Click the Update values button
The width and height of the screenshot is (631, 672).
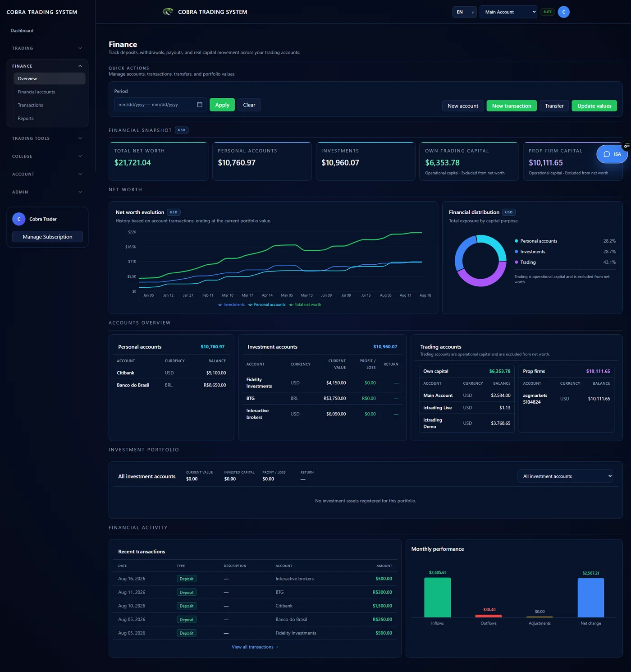[x=594, y=106]
